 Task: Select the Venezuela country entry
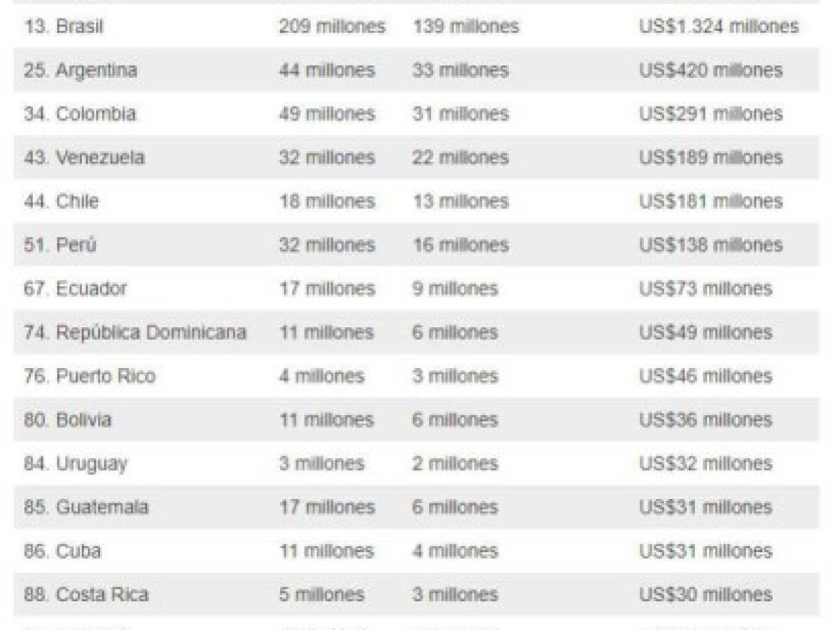tap(84, 157)
